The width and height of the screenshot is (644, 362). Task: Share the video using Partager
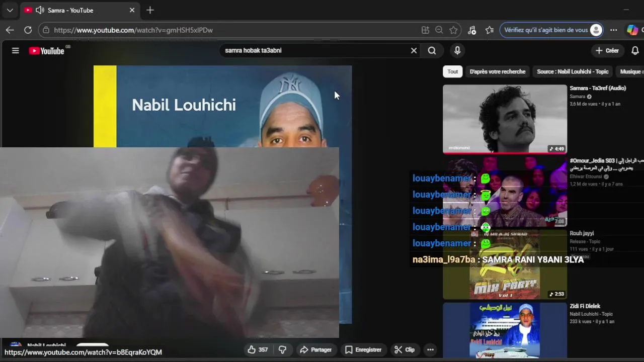point(315,349)
